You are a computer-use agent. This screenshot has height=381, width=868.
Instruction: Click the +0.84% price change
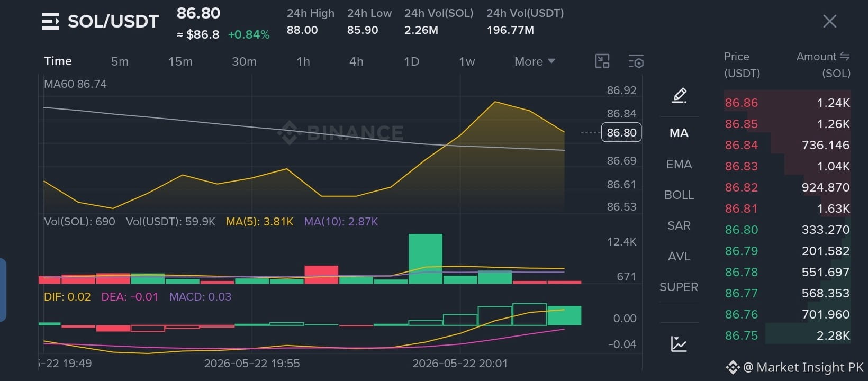(249, 35)
